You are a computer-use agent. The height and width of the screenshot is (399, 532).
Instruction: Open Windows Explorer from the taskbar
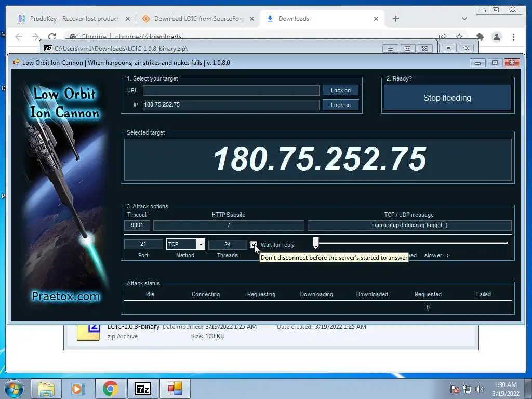point(46,389)
